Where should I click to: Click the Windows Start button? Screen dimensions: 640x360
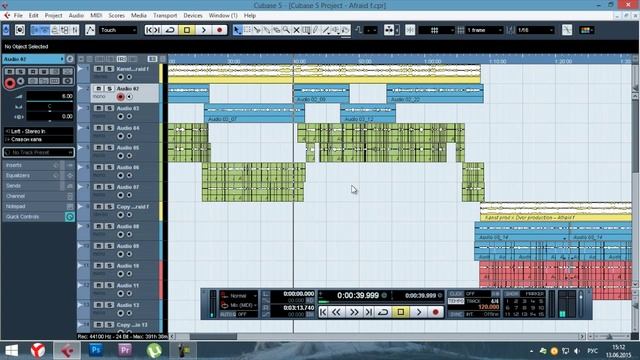(11, 350)
